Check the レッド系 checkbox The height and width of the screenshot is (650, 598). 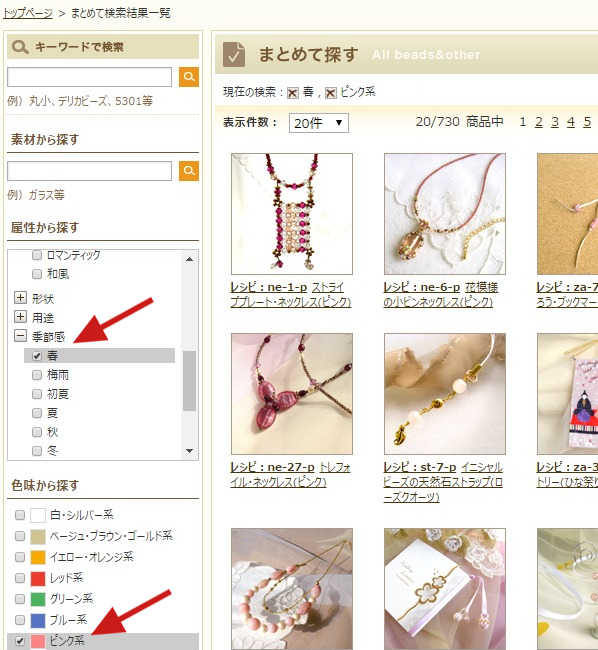point(19,578)
